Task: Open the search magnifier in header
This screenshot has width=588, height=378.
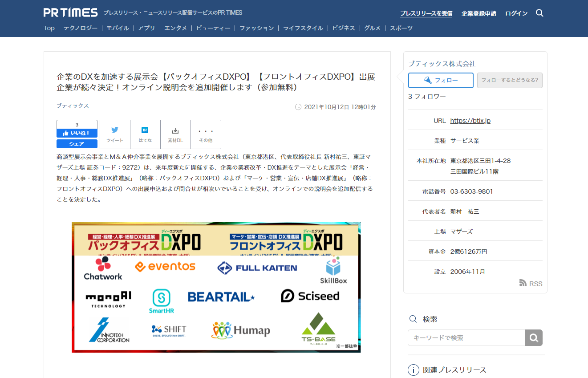Action: coord(539,13)
